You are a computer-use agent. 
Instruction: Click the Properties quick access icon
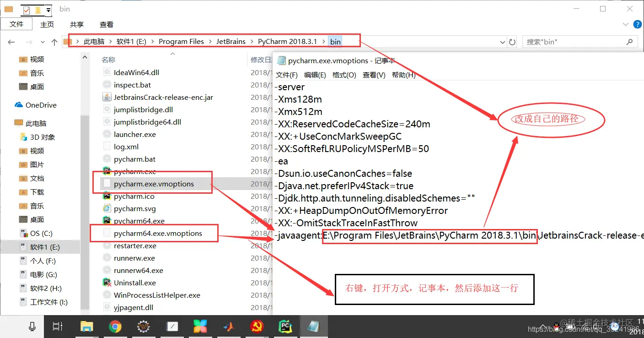pyautogui.click(x=27, y=10)
